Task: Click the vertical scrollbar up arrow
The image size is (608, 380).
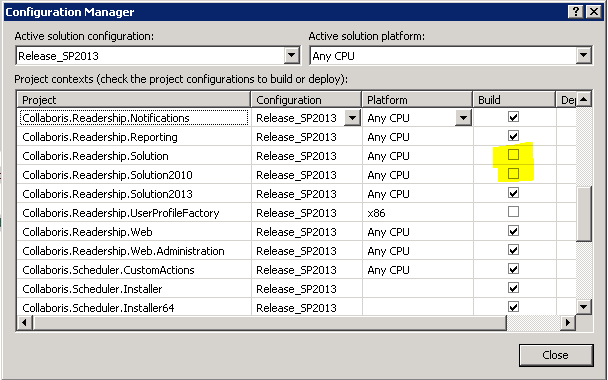Action: 584,100
